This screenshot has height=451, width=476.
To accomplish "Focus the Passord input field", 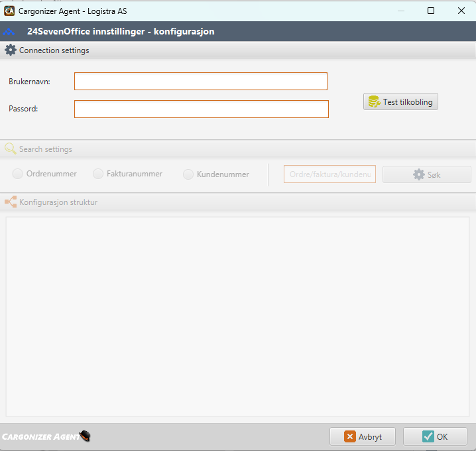I will pos(202,109).
